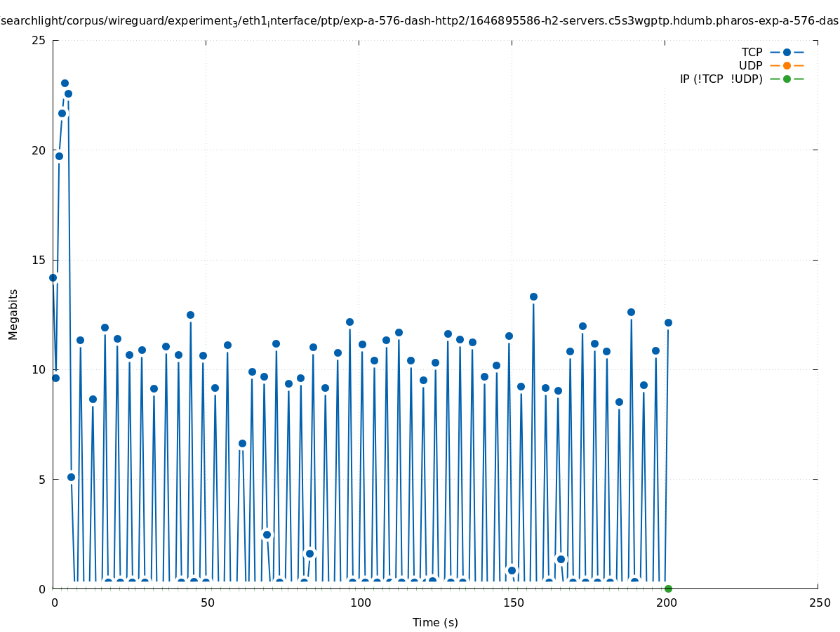Screen dimensions: 840x632
Task: Click the Megabits y-axis label
Action: click(13, 314)
